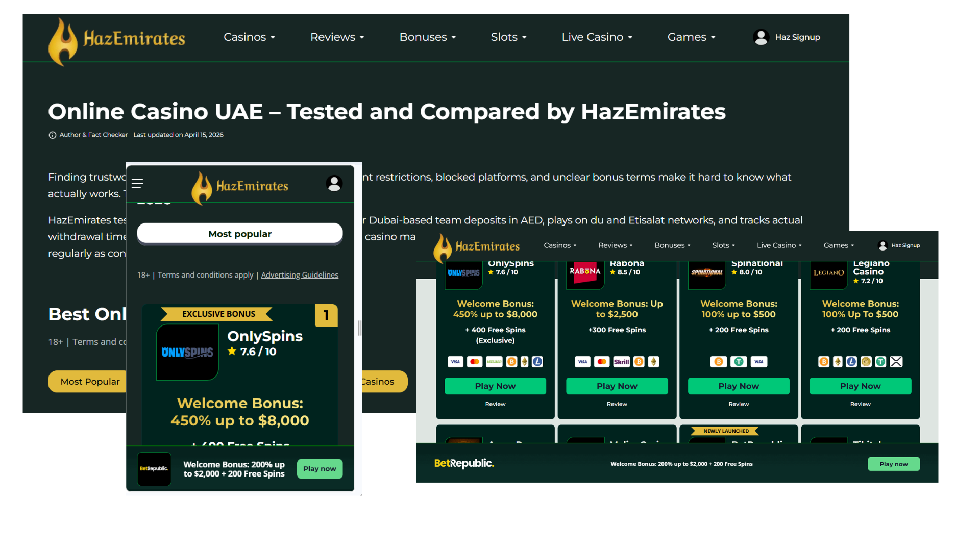Click the HazEmirates logo in the mobile header
The width and height of the screenshot is (980, 551).
point(239,187)
